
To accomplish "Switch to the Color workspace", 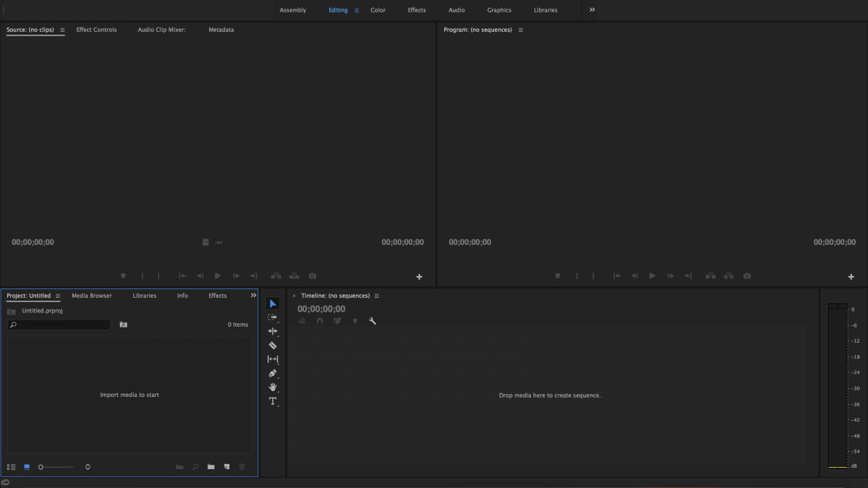I will 378,10.
